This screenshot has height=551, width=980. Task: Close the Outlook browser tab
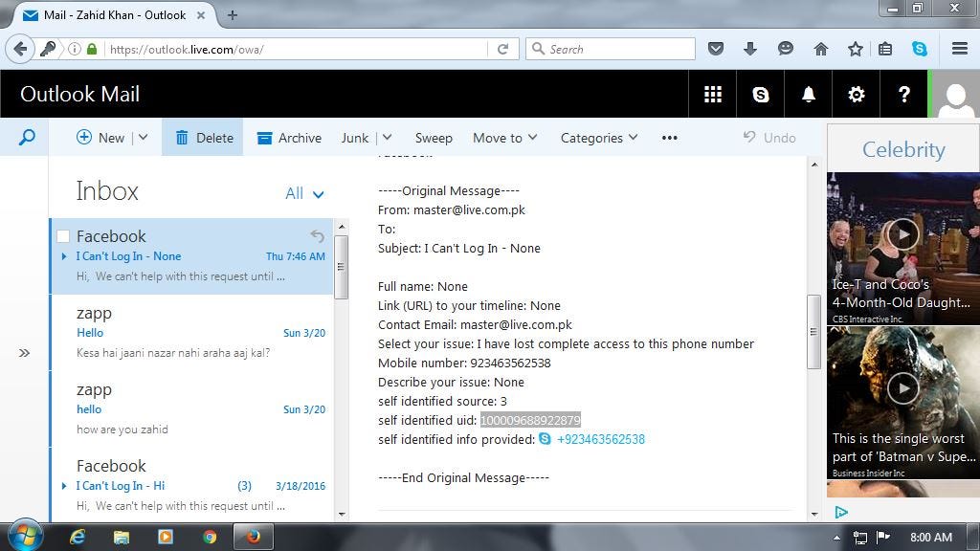click(201, 15)
